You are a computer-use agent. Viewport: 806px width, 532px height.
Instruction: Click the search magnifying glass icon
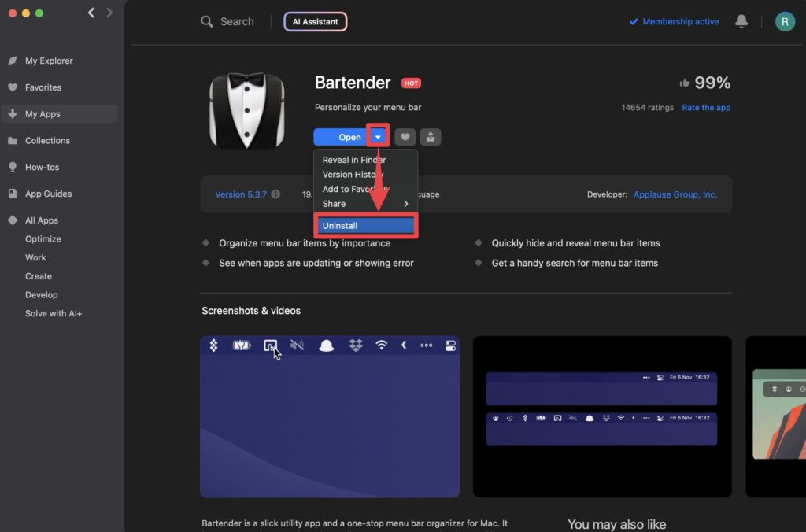tap(207, 21)
